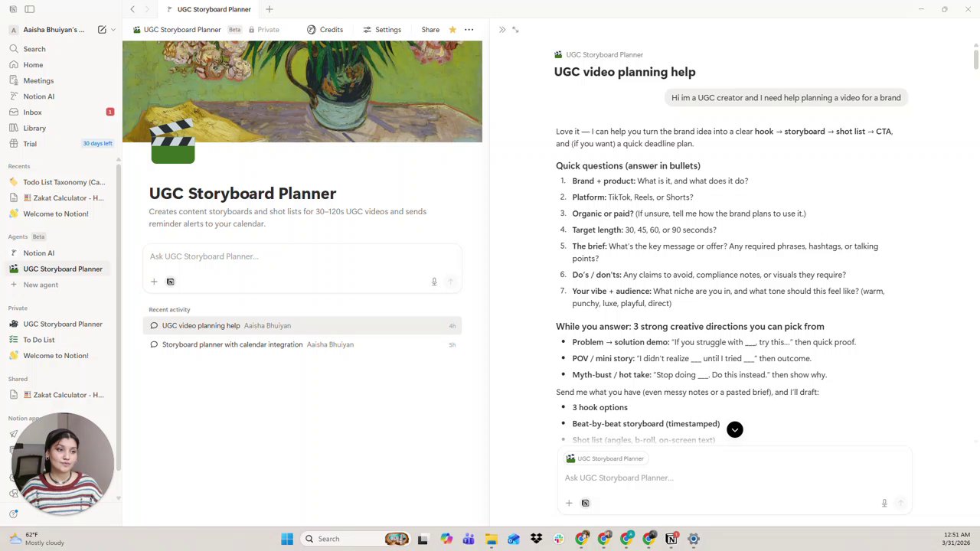This screenshot has width=980, height=551.
Task: Click the scroll-to-bottom arrow button
Action: pos(735,429)
